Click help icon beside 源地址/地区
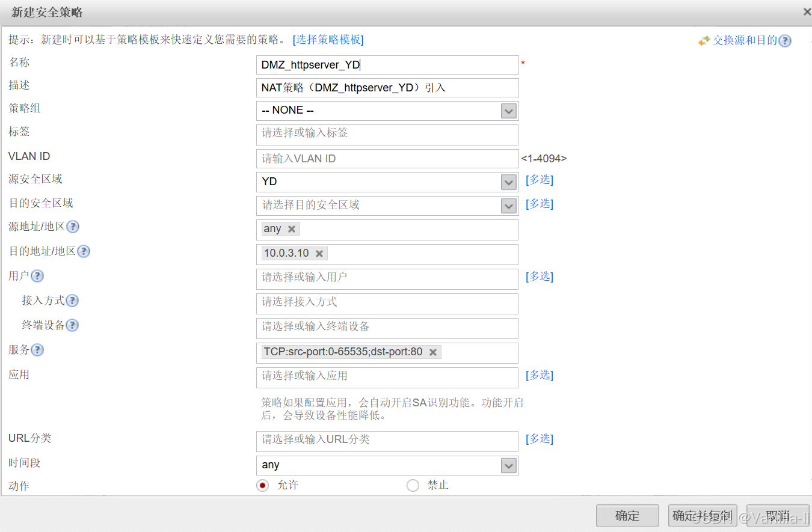The image size is (812, 532). pyautogui.click(x=72, y=227)
